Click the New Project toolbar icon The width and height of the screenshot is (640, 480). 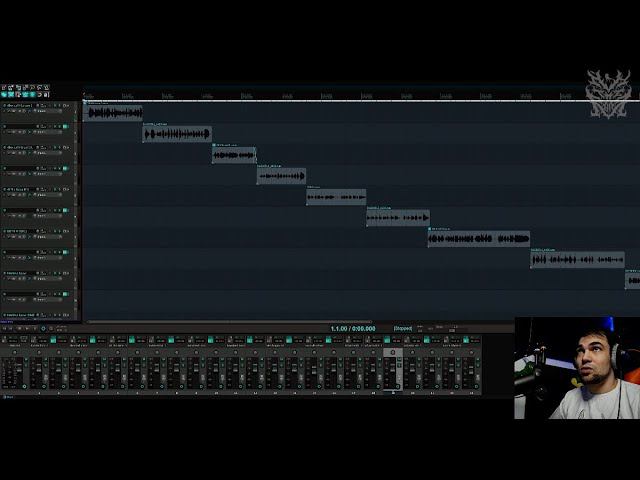pyautogui.click(x=4, y=87)
